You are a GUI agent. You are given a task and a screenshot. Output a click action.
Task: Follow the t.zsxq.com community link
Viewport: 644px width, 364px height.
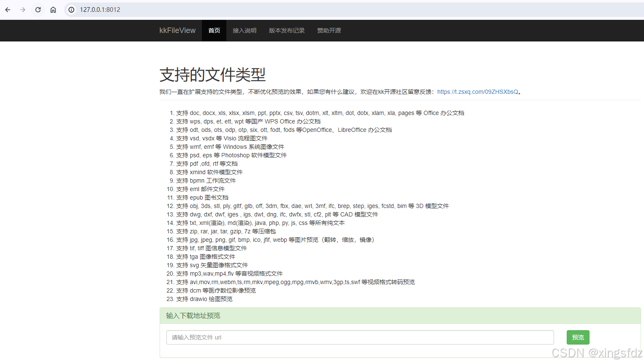click(x=478, y=92)
